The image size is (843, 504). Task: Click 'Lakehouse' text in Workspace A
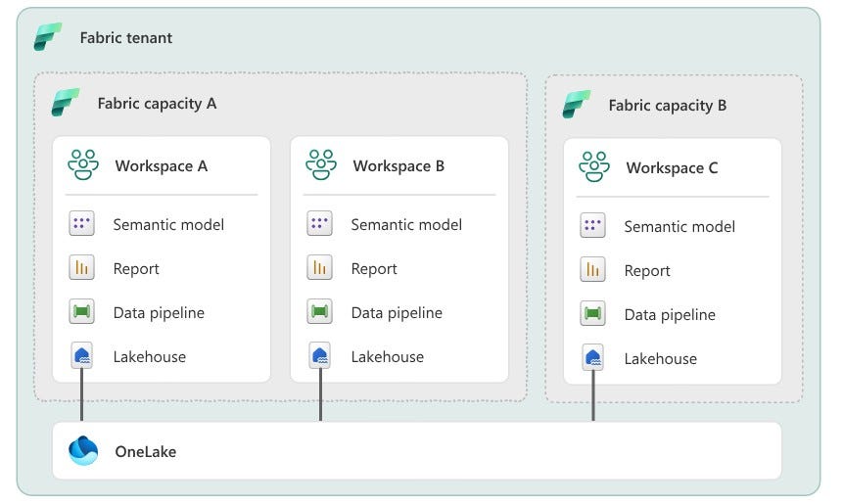pyautogui.click(x=150, y=357)
